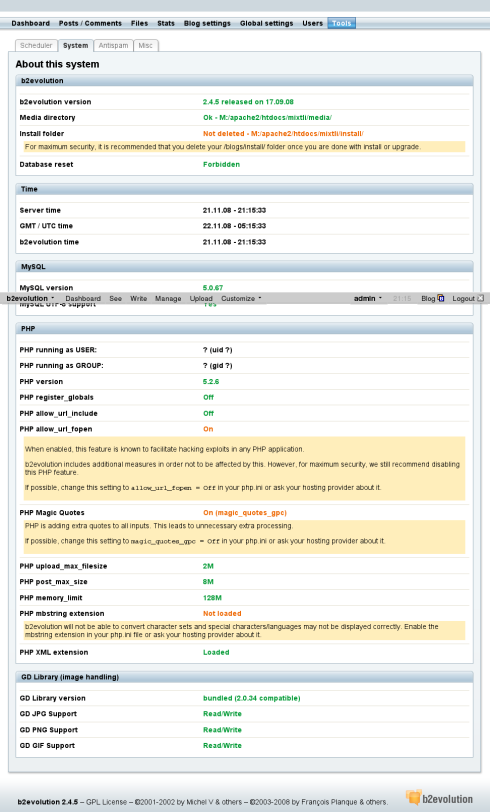490x812 pixels.
Task: Click the 'On (magic_quotes_gpc)' value
Action: click(244, 513)
